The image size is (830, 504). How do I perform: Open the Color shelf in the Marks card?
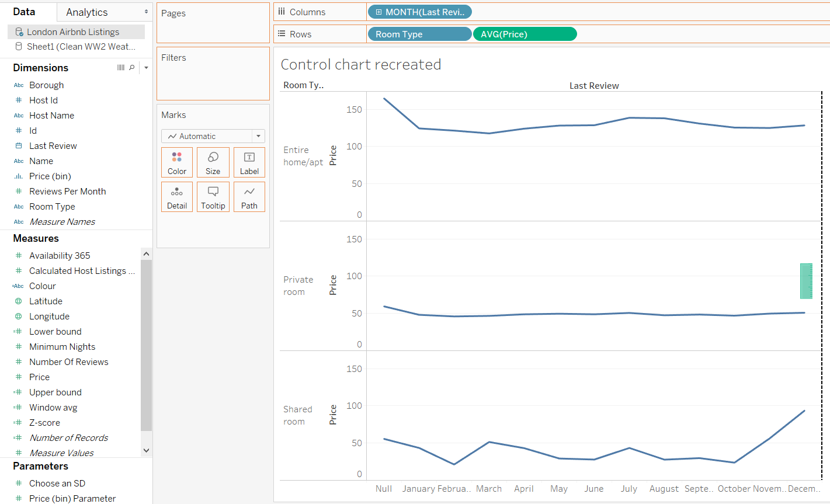tap(176, 162)
